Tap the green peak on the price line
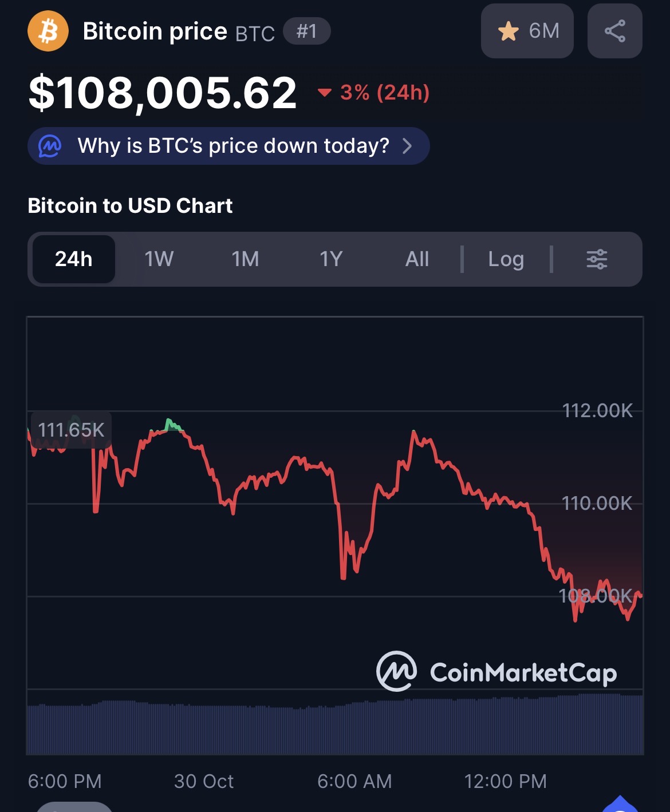This screenshot has width=670, height=812. 170,424
